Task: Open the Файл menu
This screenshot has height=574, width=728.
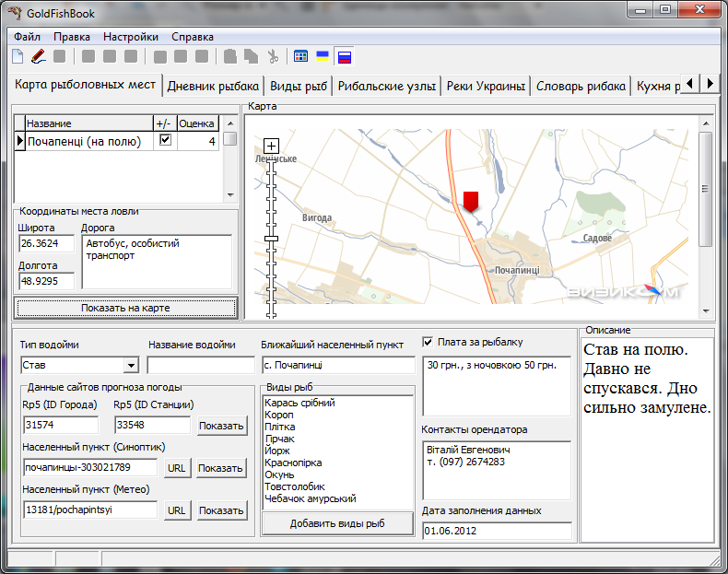Action: pos(27,37)
